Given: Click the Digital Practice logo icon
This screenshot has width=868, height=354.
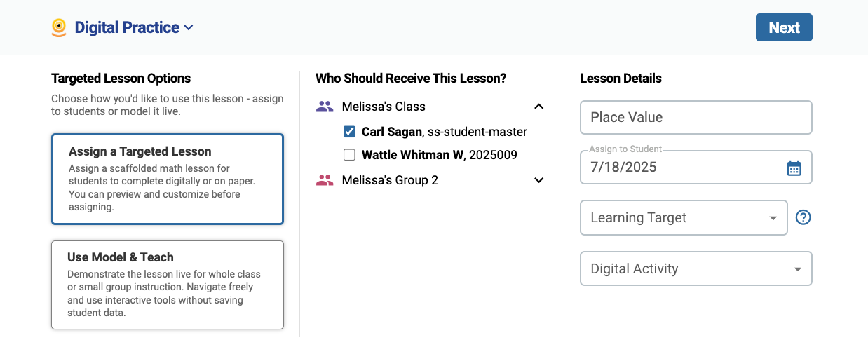Looking at the screenshot, I should click(60, 27).
